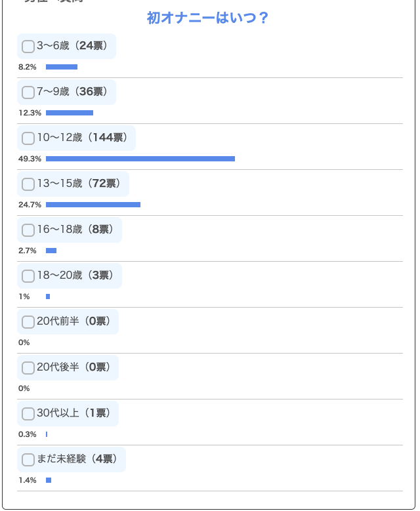Click the 49.3% percentage text

(x=30, y=159)
